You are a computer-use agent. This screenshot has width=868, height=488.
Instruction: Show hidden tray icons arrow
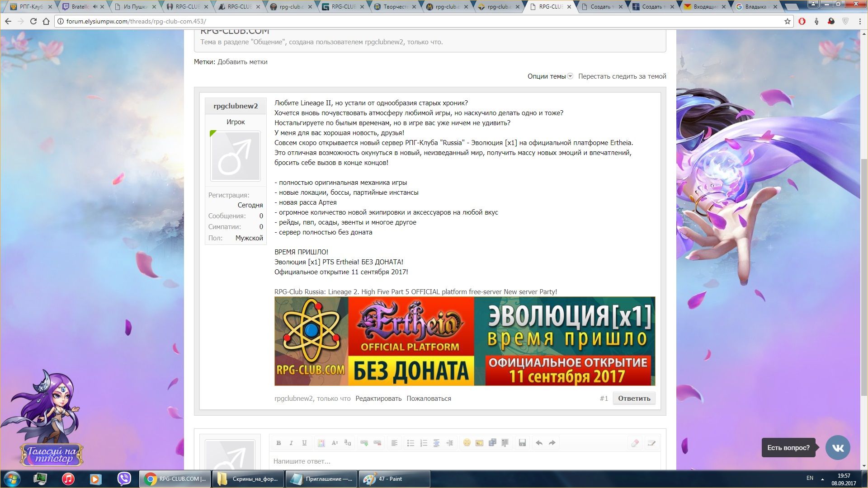(822, 479)
